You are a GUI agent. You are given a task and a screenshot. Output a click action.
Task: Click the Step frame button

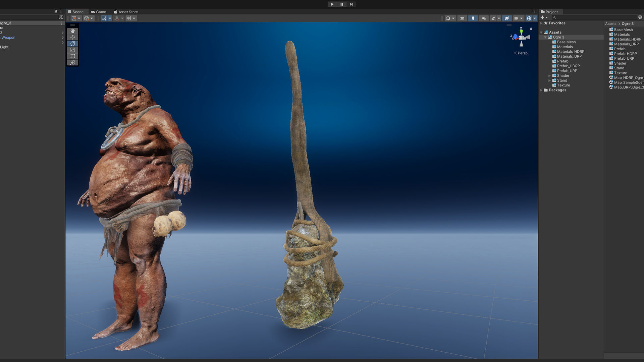(351, 4)
